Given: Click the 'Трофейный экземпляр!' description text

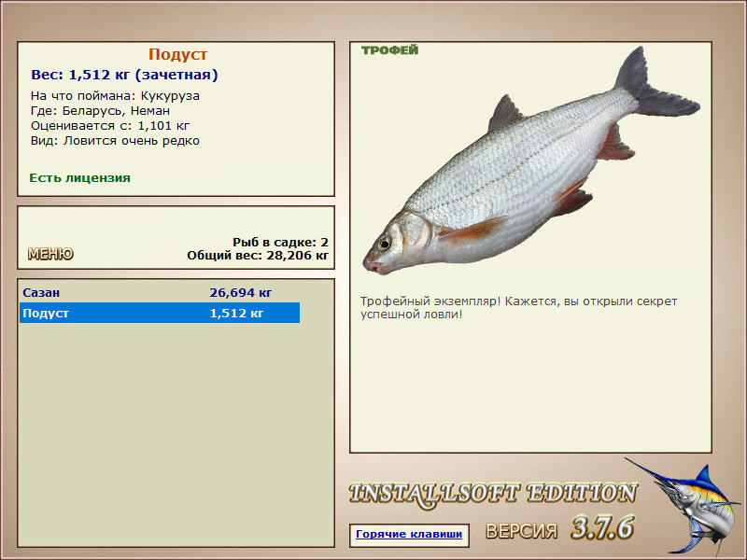Looking at the screenshot, I should click(x=518, y=308).
